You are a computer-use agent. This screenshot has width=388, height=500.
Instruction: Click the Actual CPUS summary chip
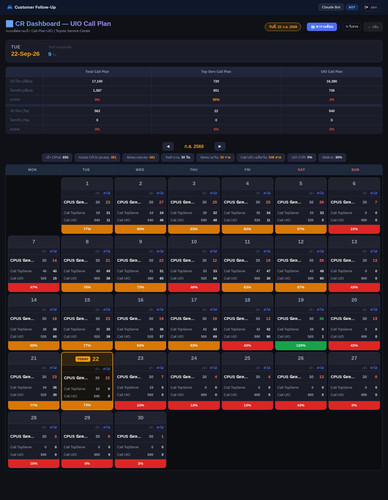97,157
